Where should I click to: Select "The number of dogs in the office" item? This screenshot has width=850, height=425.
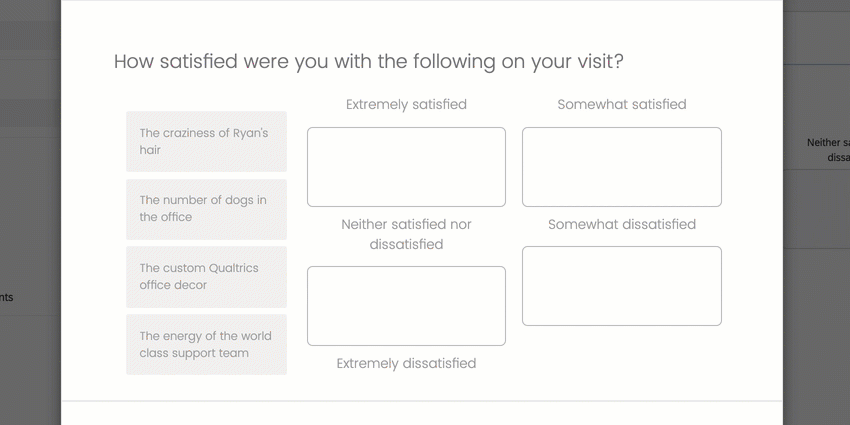[x=206, y=209]
